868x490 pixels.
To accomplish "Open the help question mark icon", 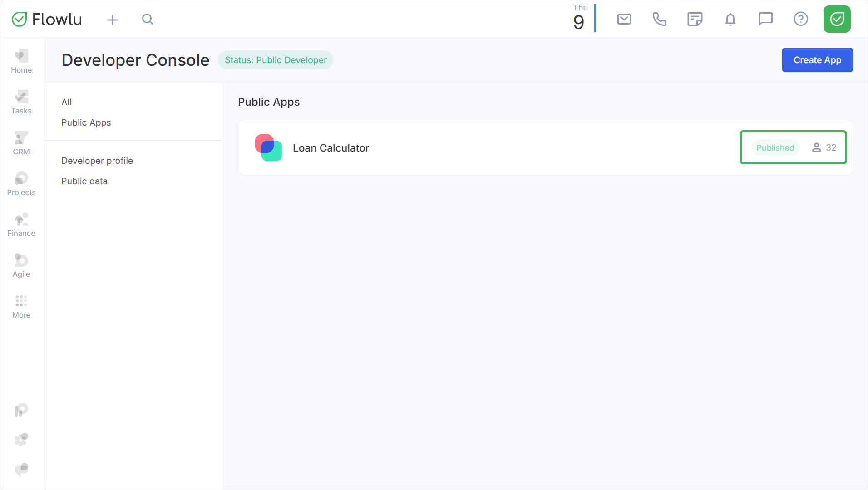I will [x=801, y=19].
